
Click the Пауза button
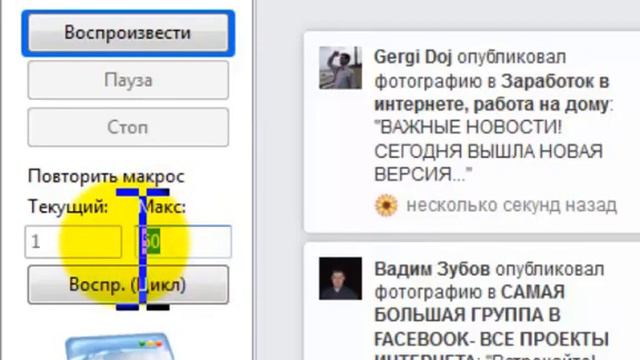(x=128, y=80)
